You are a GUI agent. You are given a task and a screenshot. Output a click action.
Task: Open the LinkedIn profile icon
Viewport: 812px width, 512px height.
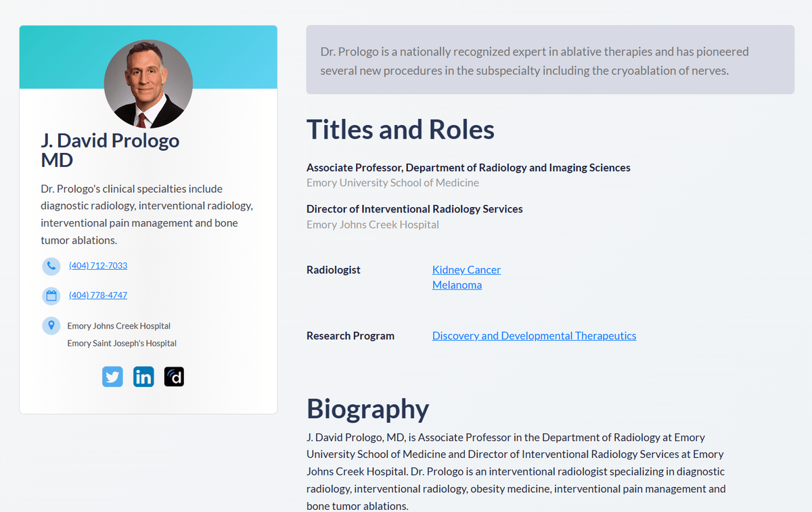tap(143, 377)
